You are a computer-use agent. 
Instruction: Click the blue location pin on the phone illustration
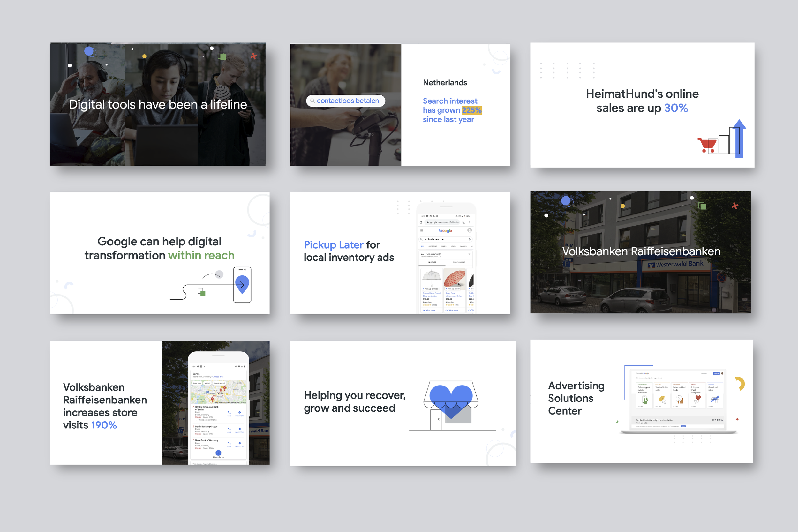(x=242, y=284)
